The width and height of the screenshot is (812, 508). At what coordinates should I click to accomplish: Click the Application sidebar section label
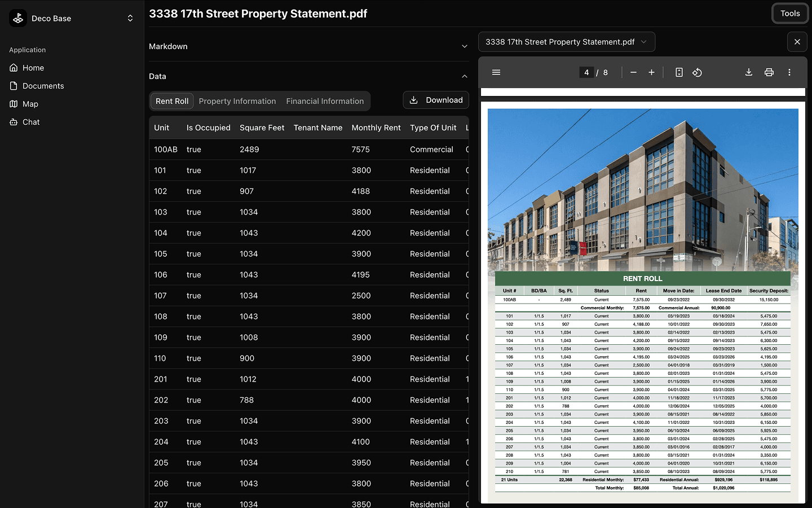(28, 50)
